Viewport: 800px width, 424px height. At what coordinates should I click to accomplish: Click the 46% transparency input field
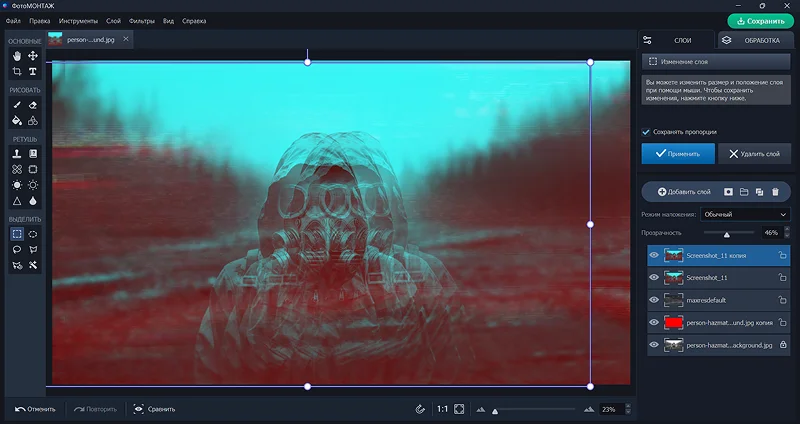coord(772,233)
